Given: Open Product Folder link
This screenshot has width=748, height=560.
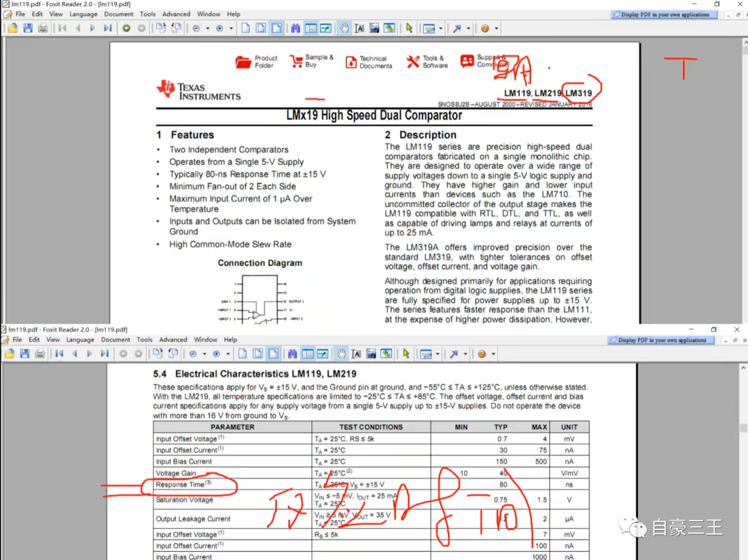Looking at the screenshot, I should 256,62.
